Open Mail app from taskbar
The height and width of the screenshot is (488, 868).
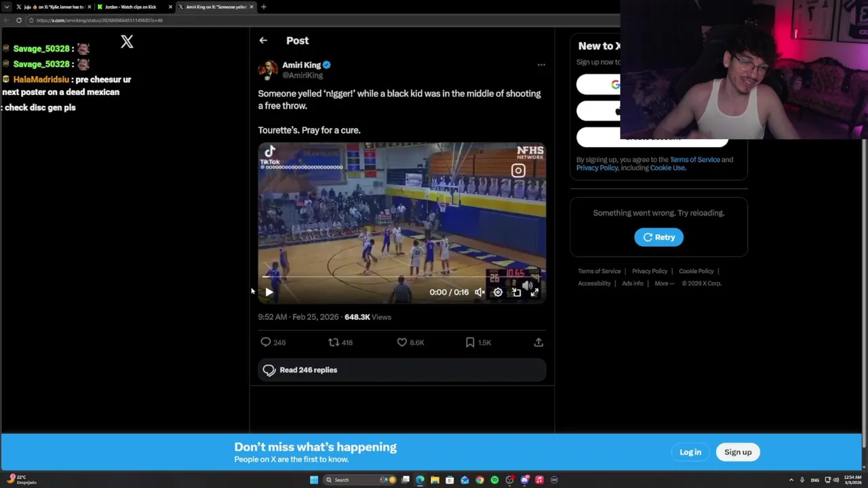(465, 480)
